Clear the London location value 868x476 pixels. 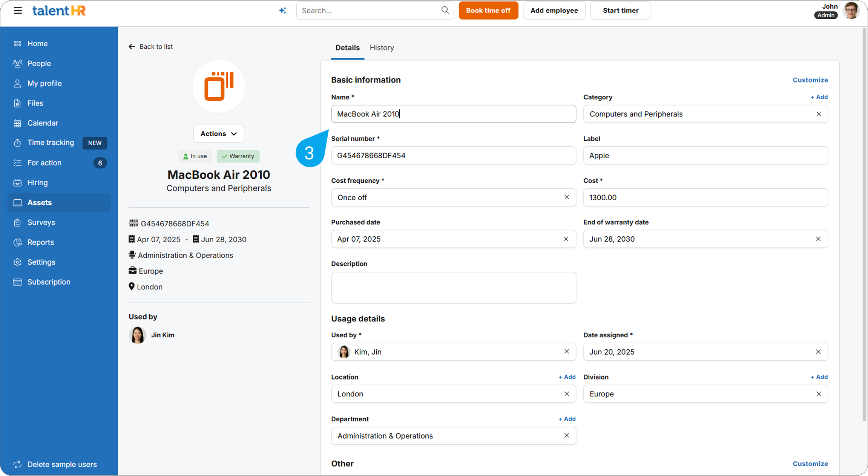pyautogui.click(x=566, y=394)
